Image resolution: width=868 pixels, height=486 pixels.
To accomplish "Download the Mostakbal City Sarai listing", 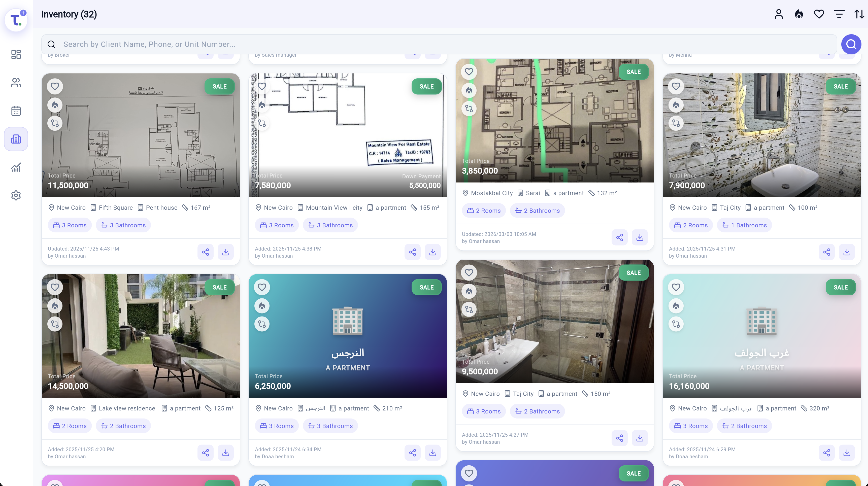I will (640, 237).
